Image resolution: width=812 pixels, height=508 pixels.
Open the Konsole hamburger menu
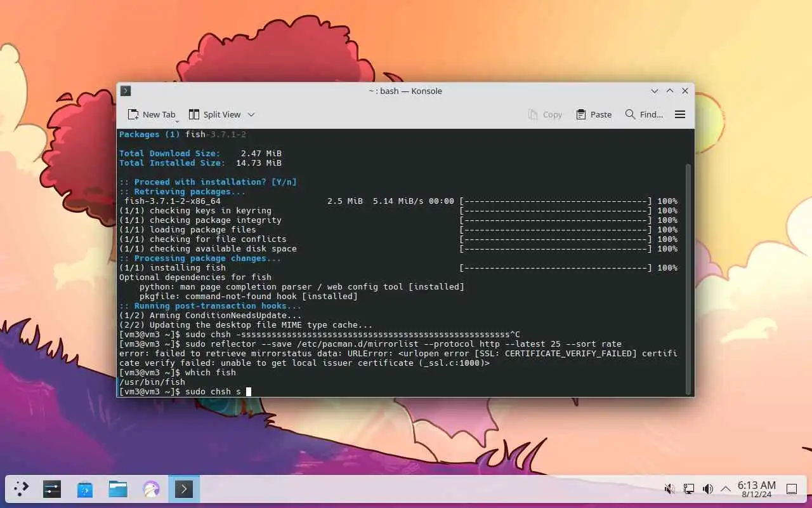pyautogui.click(x=680, y=114)
